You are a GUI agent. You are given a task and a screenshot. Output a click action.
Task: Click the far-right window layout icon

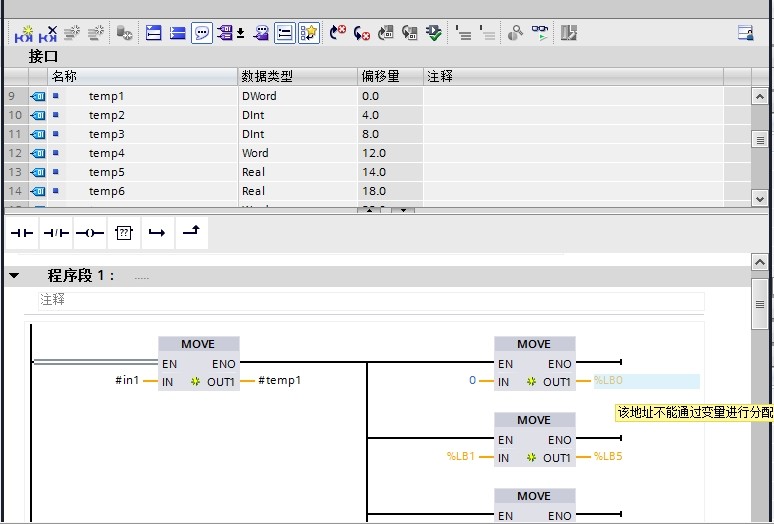click(745, 33)
